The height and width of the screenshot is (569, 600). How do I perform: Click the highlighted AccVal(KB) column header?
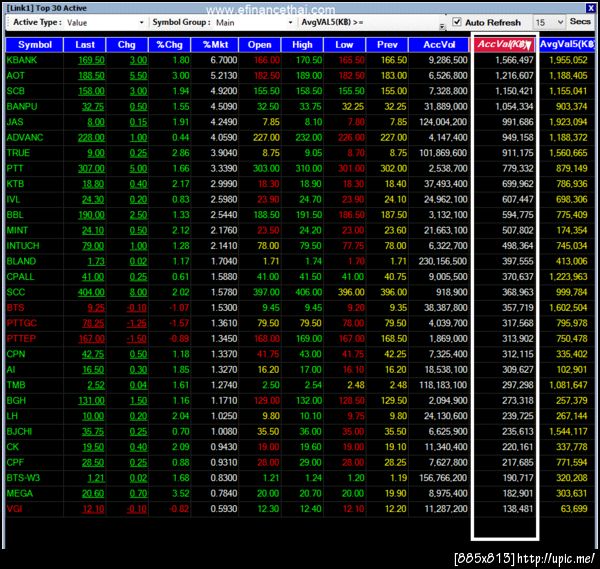tap(504, 44)
